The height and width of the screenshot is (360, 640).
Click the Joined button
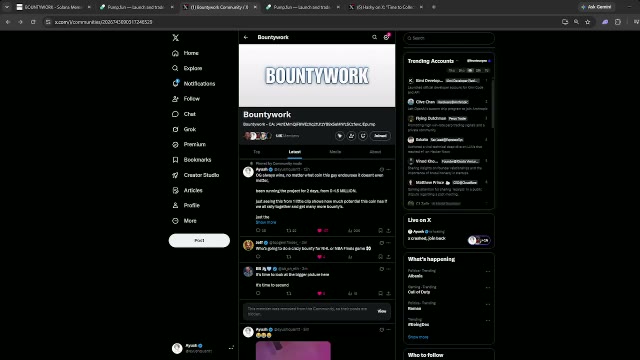click(380, 136)
